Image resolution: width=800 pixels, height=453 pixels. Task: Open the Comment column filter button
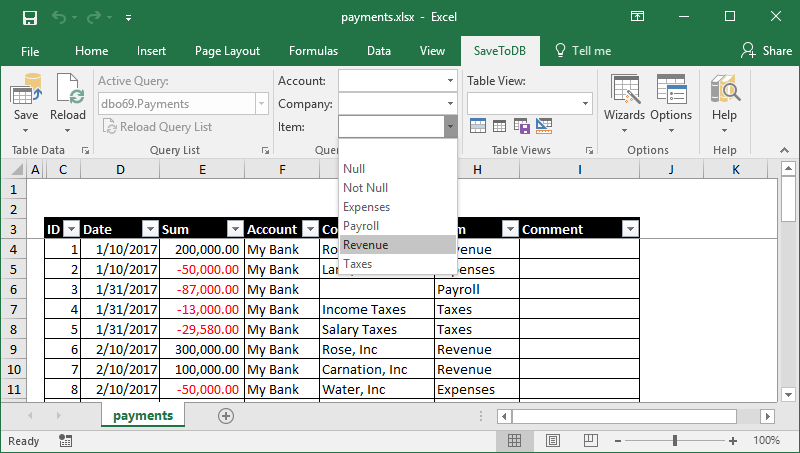pos(631,230)
